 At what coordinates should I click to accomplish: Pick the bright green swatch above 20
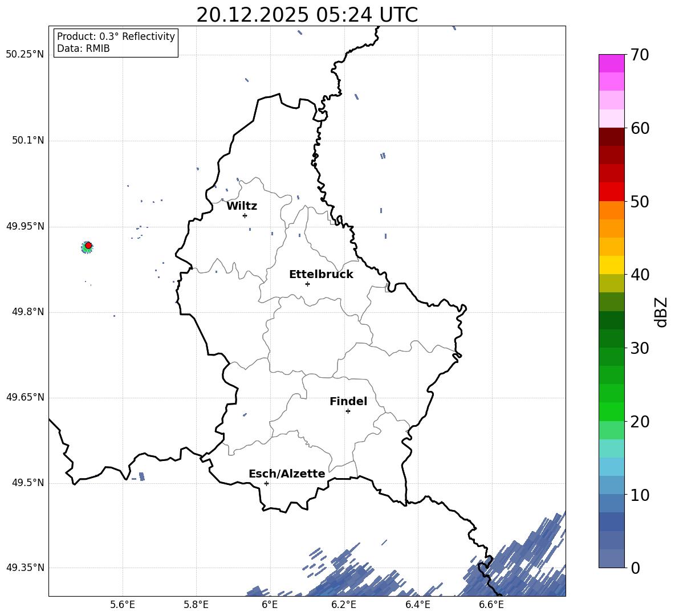coord(611,411)
